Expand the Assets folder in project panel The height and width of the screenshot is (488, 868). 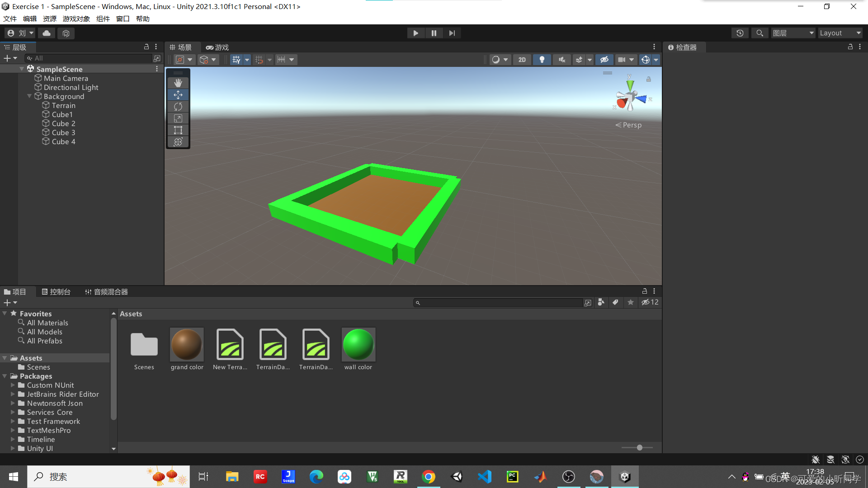[x=6, y=357]
